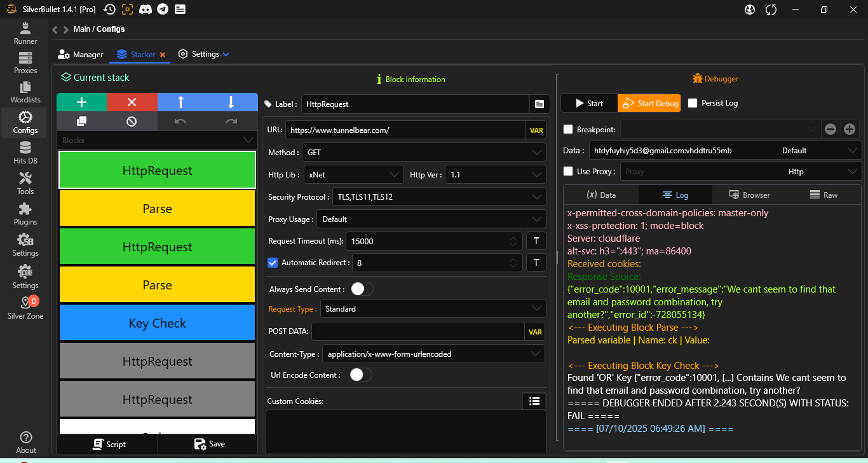Screen dimensions: 868x463
Task: Click into the URL input field
Action: click(x=405, y=130)
